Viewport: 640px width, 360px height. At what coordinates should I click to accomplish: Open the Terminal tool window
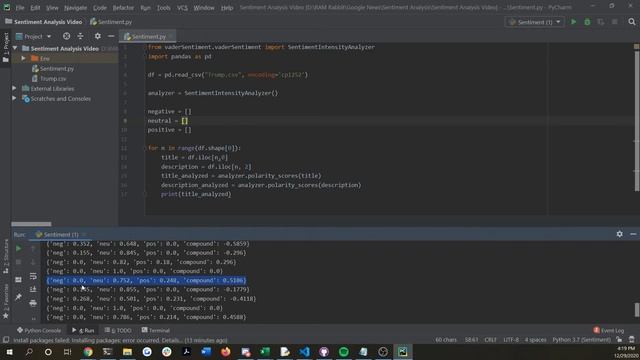(x=156, y=330)
